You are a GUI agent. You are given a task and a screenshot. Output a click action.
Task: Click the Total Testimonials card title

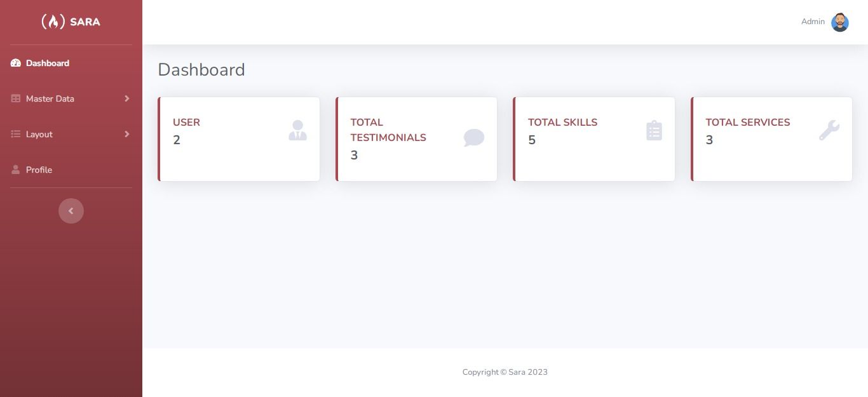point(388,130)
